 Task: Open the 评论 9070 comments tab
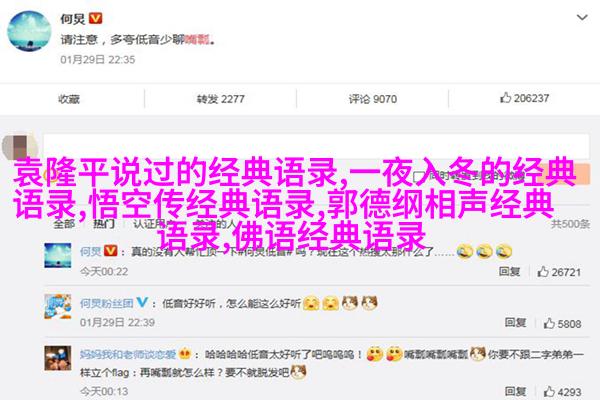(x=372, y=99)
